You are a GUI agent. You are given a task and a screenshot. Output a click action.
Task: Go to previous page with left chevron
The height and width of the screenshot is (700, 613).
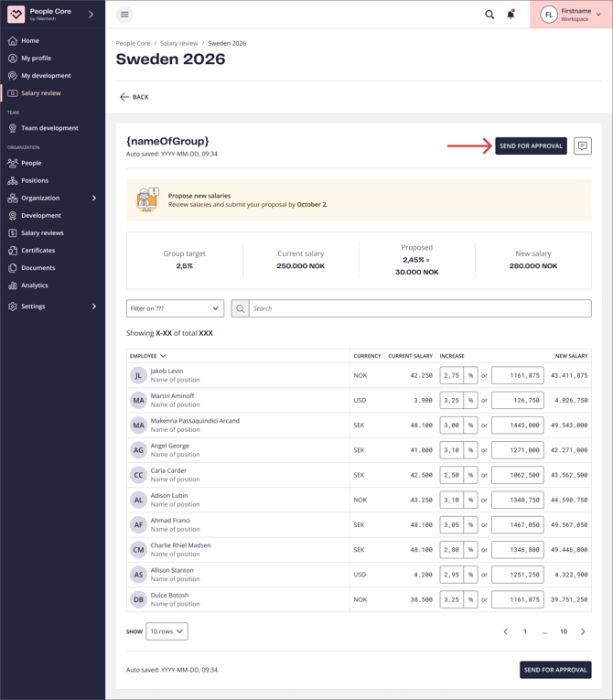pyautogui.click(x=506, y=631)
